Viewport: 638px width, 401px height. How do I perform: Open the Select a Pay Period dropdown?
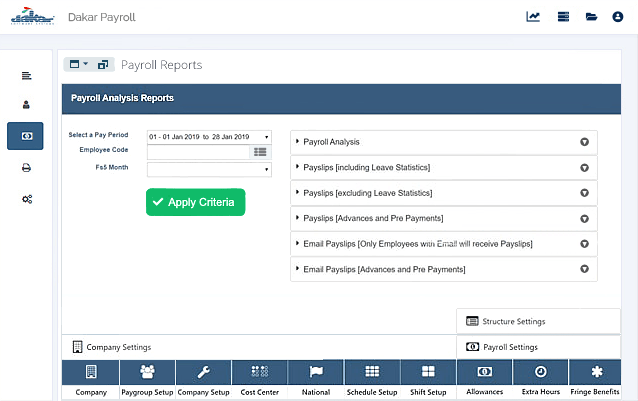209,137
